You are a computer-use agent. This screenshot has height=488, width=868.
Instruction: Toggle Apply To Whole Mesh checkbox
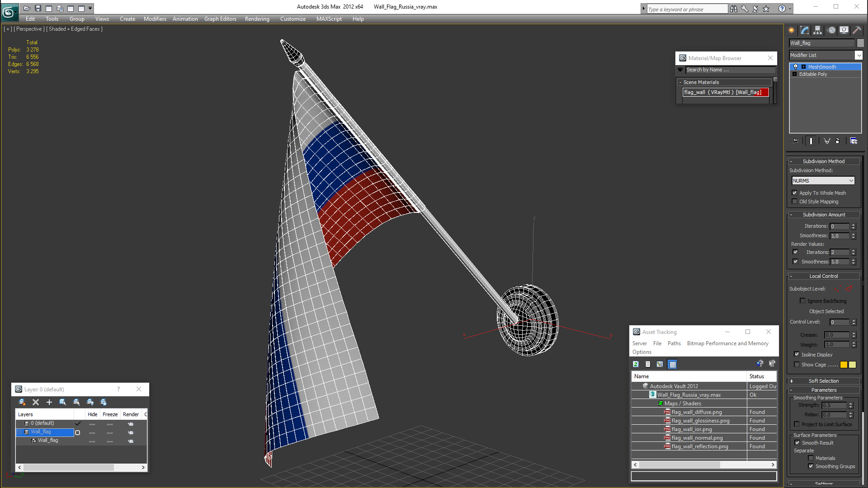coord(795,193)
